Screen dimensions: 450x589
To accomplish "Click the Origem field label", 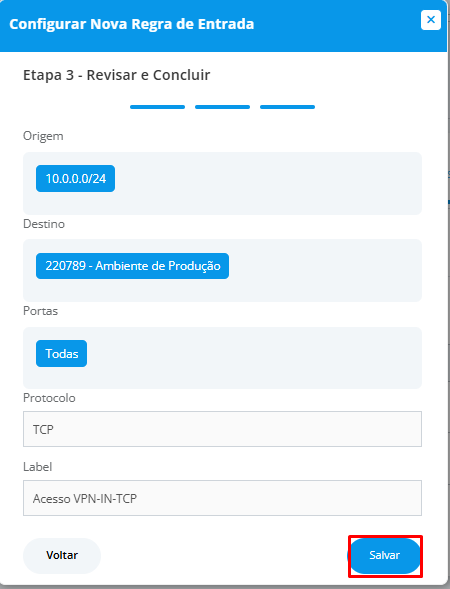I will (43, 136).
